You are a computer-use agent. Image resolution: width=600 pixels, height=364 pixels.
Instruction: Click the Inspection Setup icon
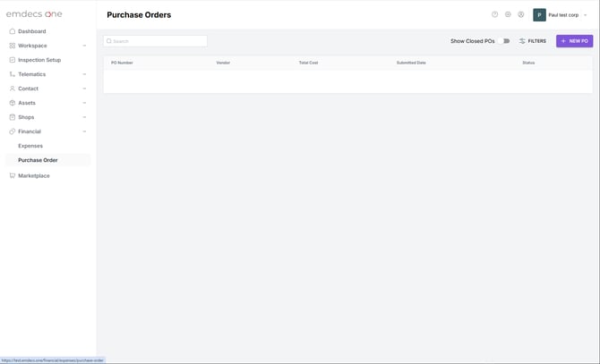tap(13, 60)
